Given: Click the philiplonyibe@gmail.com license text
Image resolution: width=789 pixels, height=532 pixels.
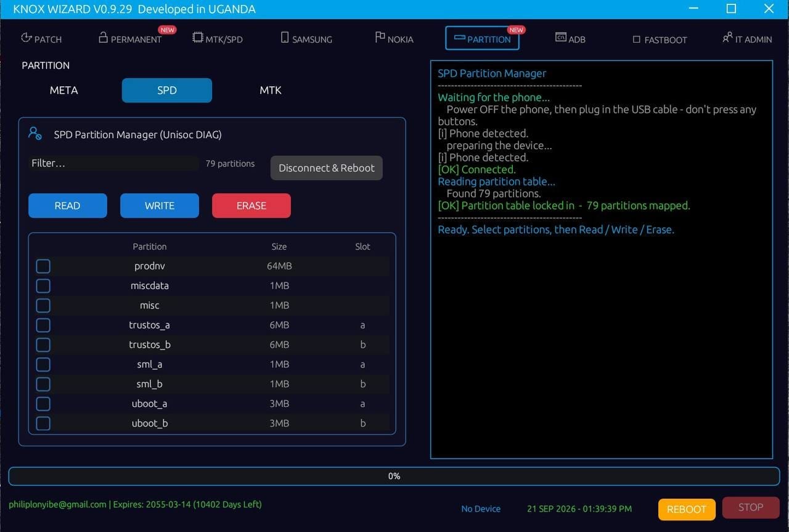Looking at the screenshot, I should click(x=135, y=504).
